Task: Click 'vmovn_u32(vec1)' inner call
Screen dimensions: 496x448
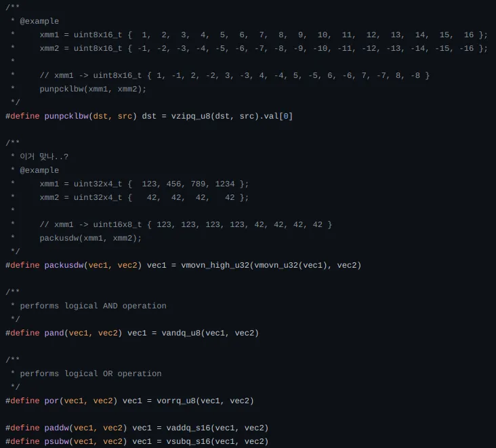Action: [x=291, y=265]
